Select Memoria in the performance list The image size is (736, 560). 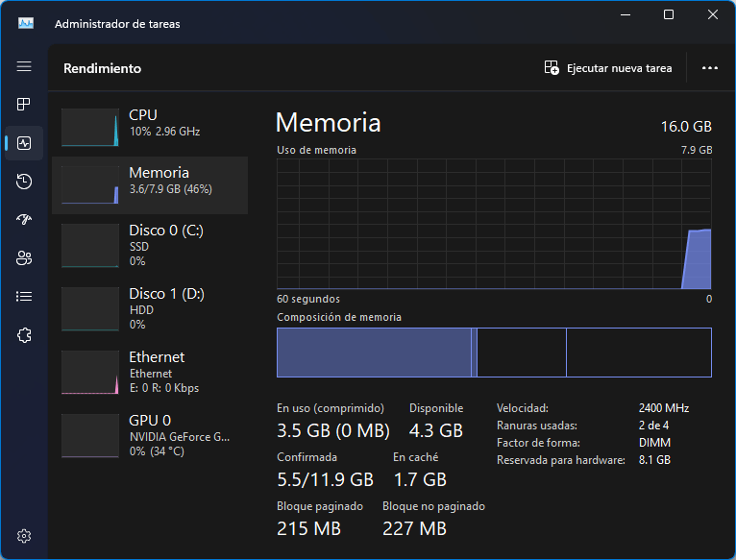(x=149, y=184)
